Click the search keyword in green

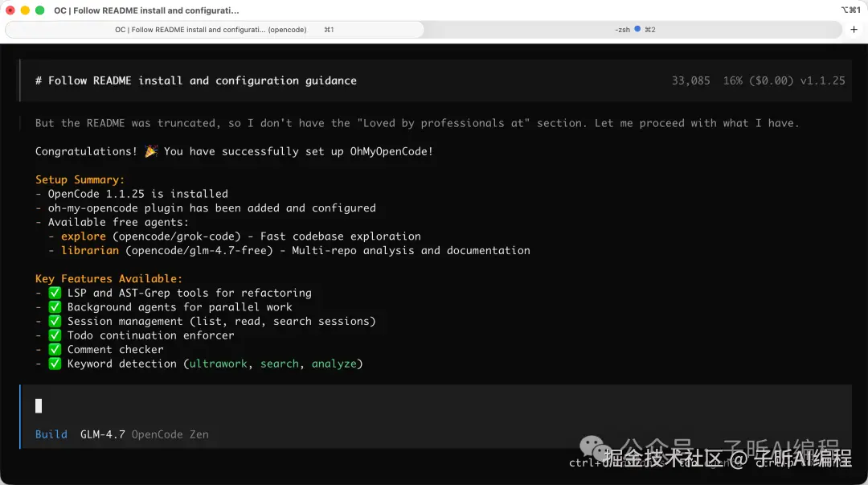click(280, 364)
